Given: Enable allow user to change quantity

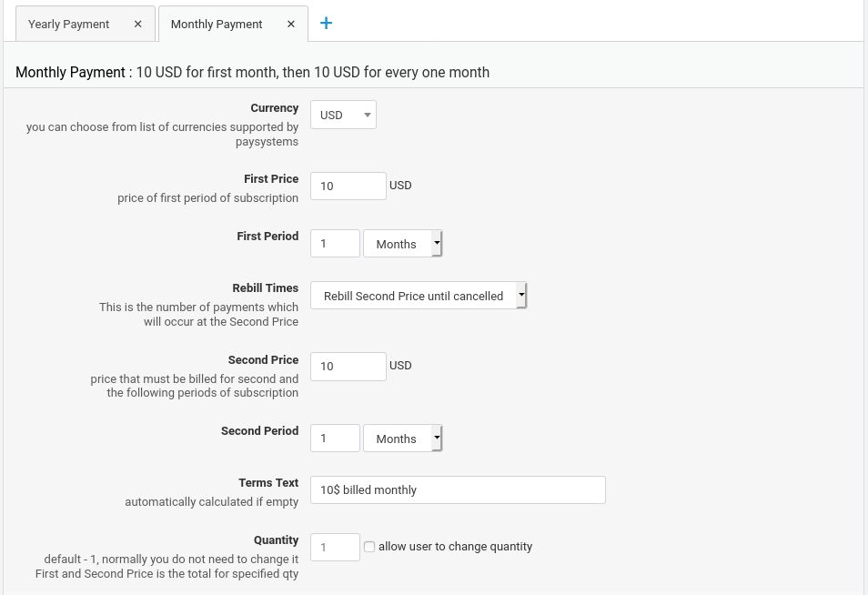Looking at the screenshot, I should click(369, 547).
